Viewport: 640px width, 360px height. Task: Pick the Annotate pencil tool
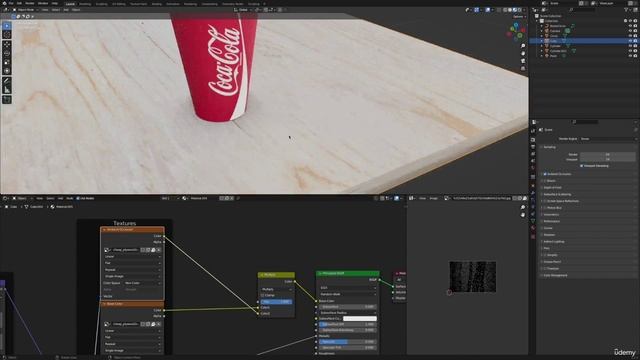tap(7, 81)
